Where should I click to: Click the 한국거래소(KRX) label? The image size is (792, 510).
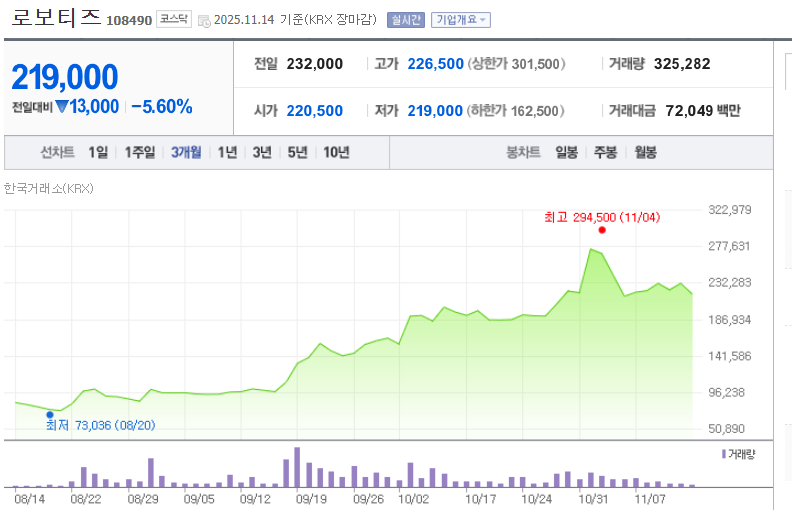48,189
